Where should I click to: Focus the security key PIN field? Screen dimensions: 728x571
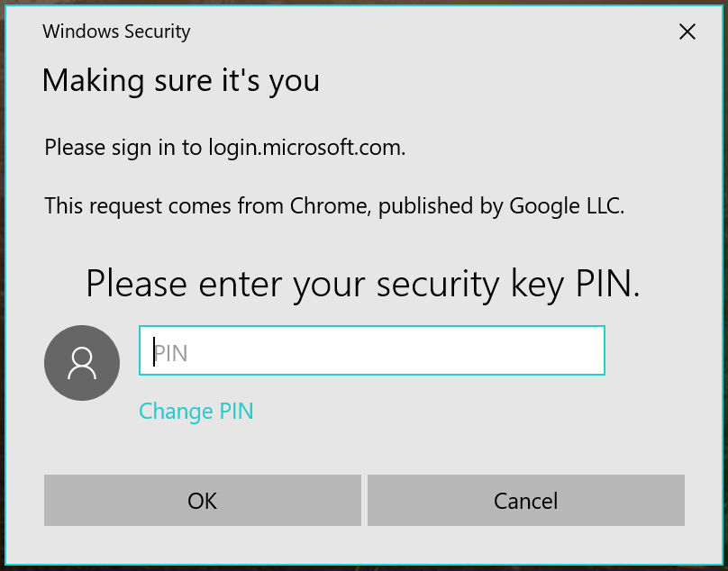(371, 351)
